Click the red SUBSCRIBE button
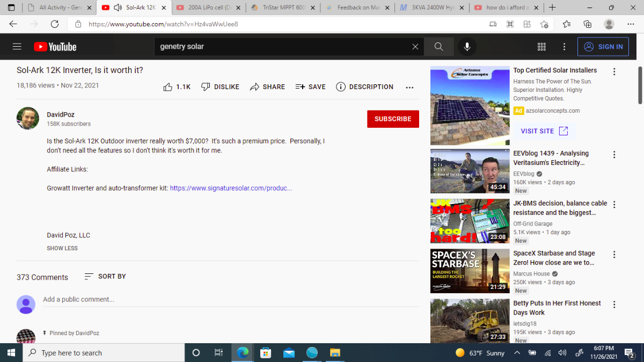 point(393,119)
